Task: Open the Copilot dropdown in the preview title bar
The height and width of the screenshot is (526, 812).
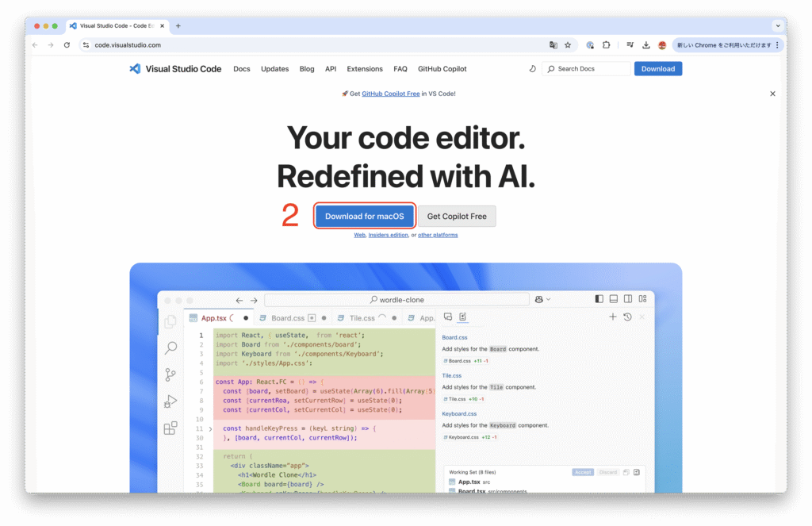Action: click(542, 300)
